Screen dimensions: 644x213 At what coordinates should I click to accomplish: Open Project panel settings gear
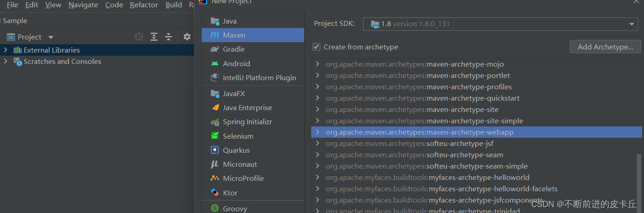tap(187, 37)
